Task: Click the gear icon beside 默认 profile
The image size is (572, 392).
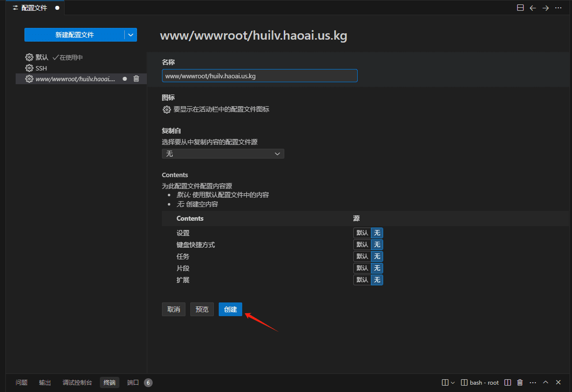Action: [29, 57]
